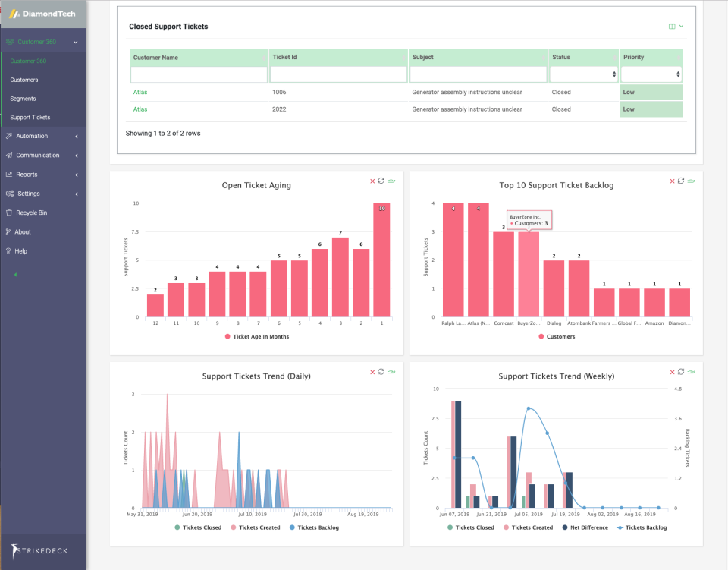728x570 pixels.
Task: Close the Support Tickets Trend (Weekly) widget
Action: click(x=673, y=372)
